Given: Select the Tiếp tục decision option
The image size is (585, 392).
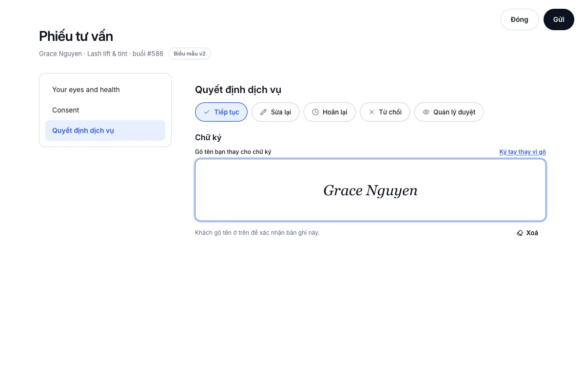Looking at the screenshot, I should (221, 112).
